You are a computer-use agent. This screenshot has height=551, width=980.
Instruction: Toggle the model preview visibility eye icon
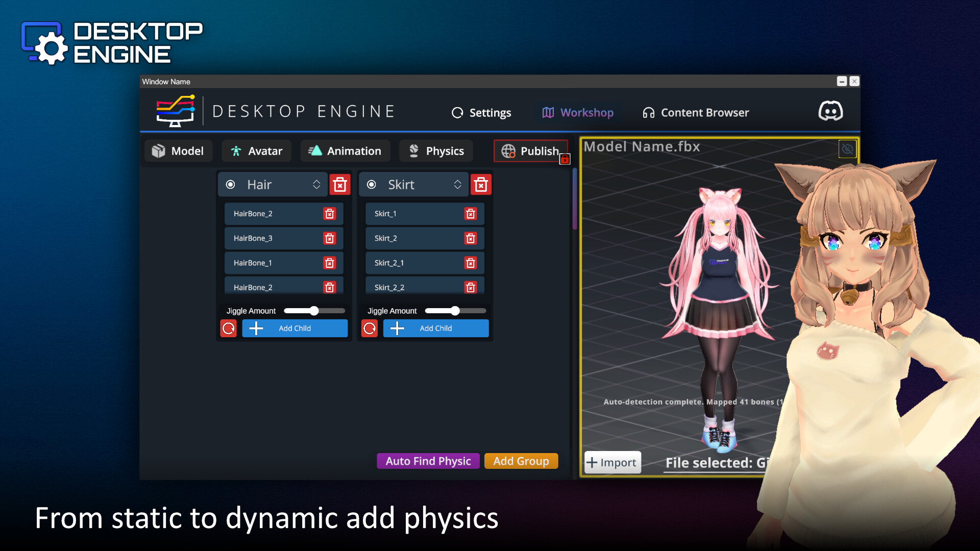(847, 149)
